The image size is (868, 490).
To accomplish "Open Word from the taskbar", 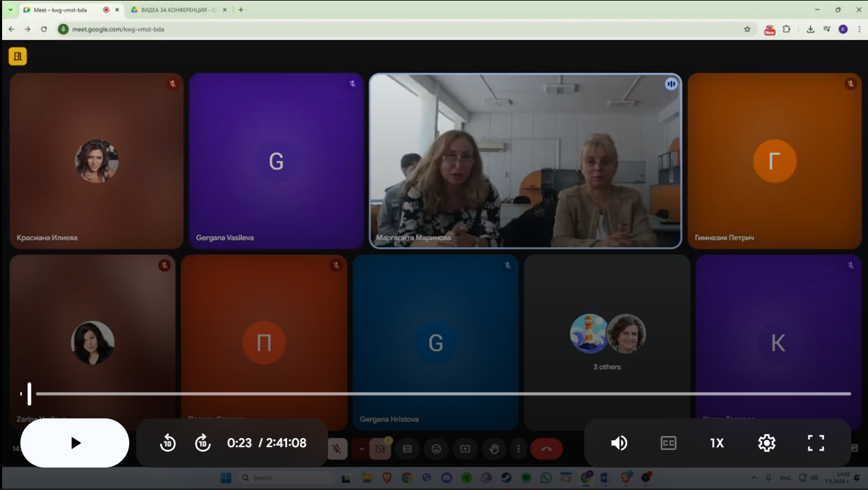I will (605, 478).
